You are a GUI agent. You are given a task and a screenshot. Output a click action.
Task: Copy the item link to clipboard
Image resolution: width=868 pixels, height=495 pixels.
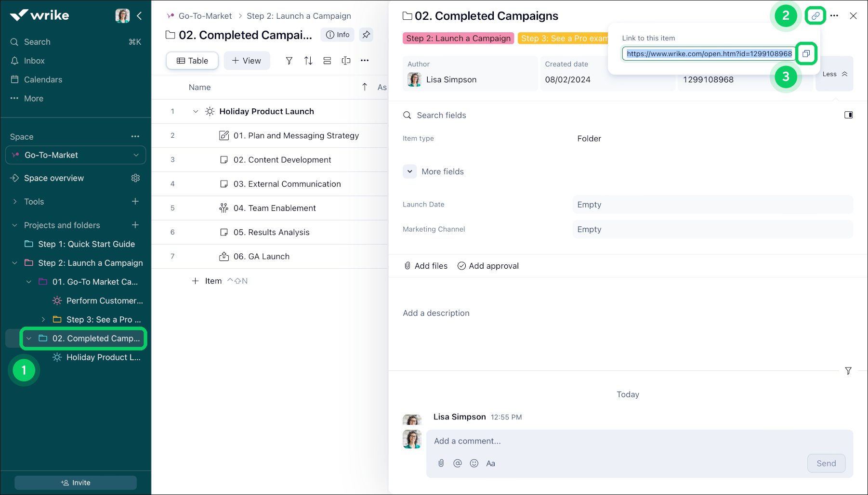[806, 53]
